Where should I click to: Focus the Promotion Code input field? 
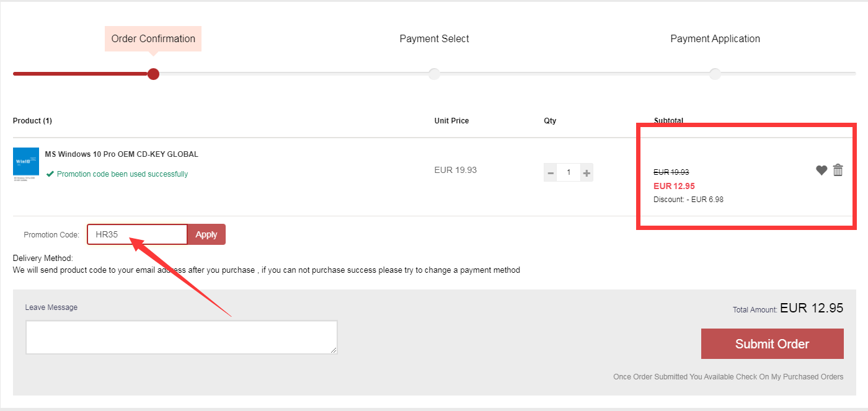(137, 234)
